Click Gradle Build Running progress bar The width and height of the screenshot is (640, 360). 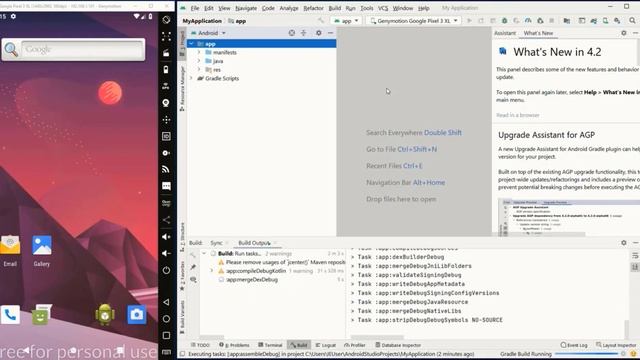coord(586,354)
